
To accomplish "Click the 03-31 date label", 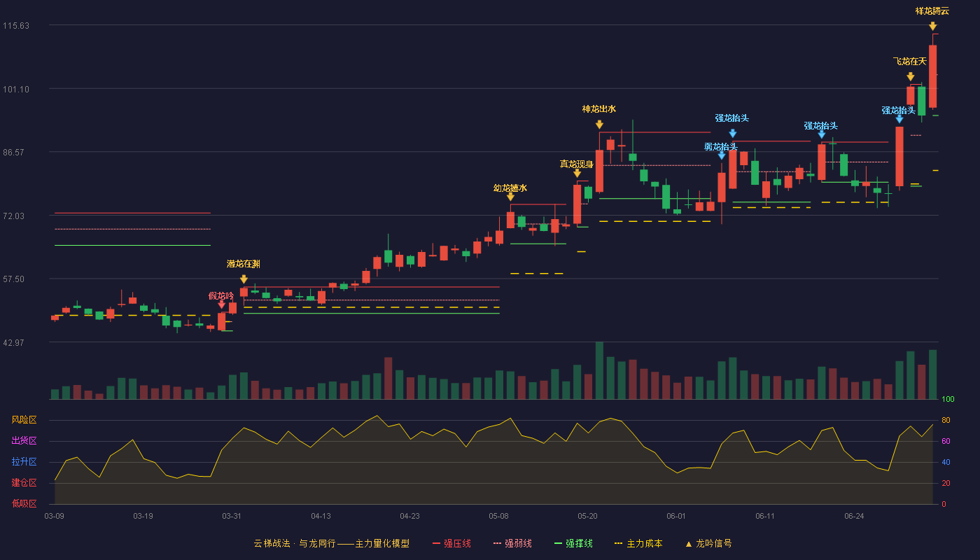I will point(232,516).
